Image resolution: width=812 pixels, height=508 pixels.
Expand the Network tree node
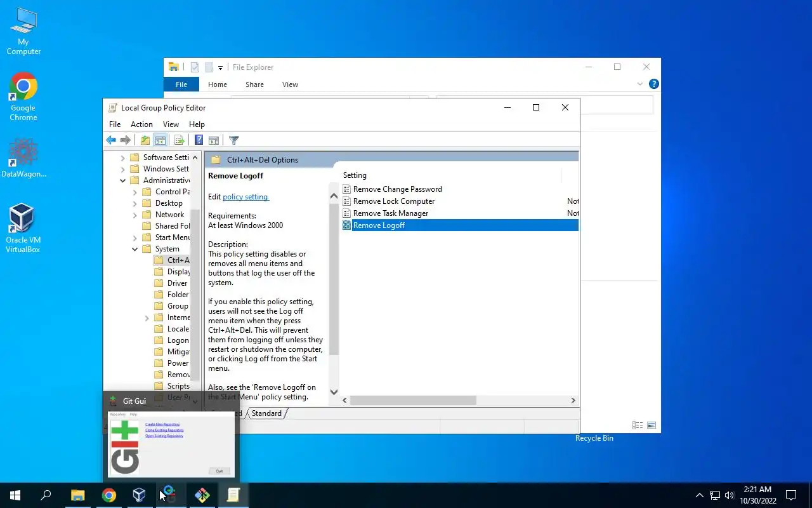[135, 215]
